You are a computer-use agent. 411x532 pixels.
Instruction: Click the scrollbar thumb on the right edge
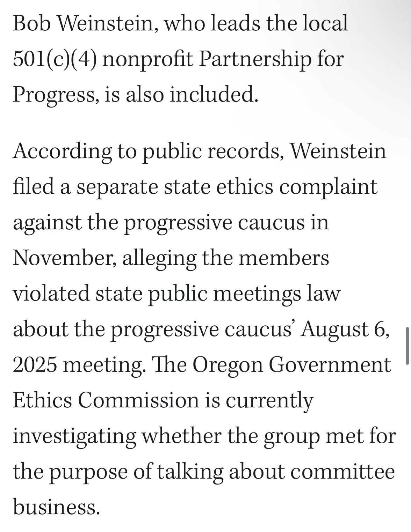point(407,346)
